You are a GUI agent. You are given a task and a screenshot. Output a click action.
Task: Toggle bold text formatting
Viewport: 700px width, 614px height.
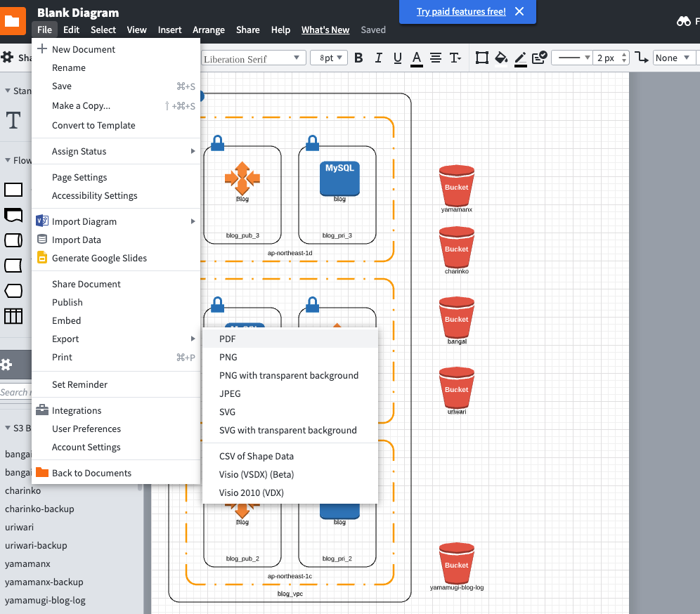(x=358, y=58)
